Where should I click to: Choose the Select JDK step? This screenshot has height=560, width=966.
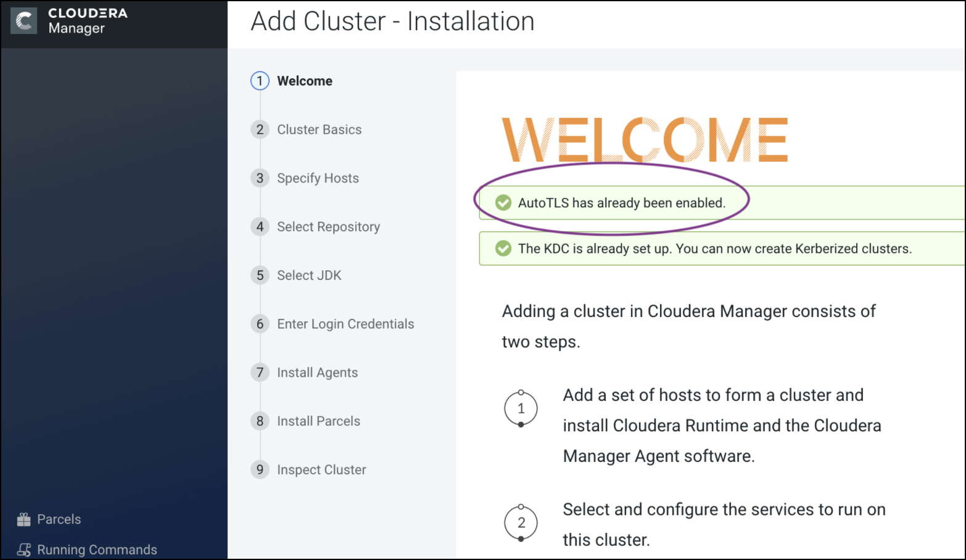309,276
